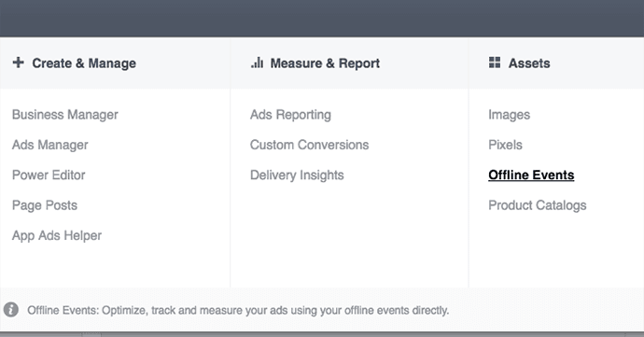Click the Offline Events description text in footer

point(238,310)
